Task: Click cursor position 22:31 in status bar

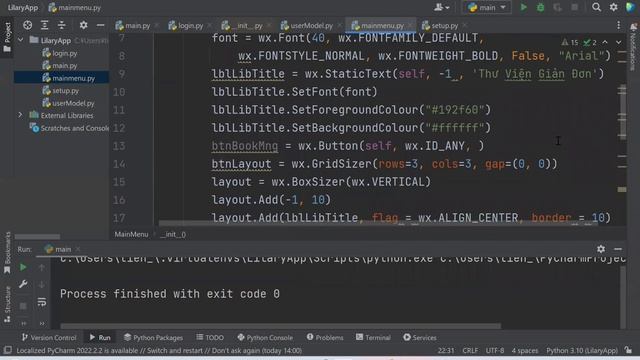Action: coord(446,350)
